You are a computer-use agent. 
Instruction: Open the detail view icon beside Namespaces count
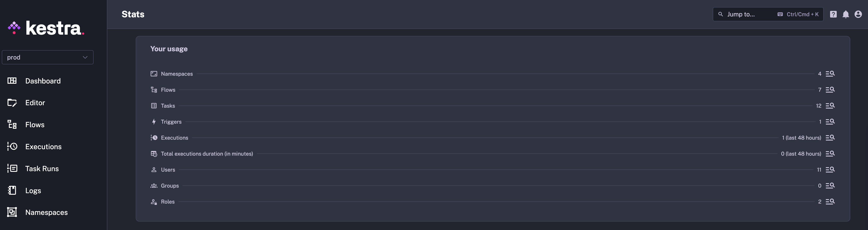pyautogui.click(x=830, y=73)
